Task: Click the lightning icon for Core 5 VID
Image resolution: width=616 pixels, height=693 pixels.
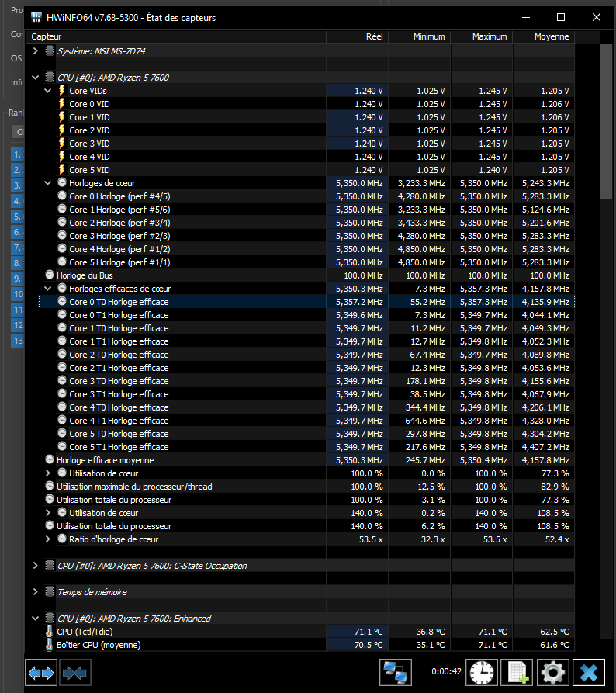Action: [x=62, y=170]
